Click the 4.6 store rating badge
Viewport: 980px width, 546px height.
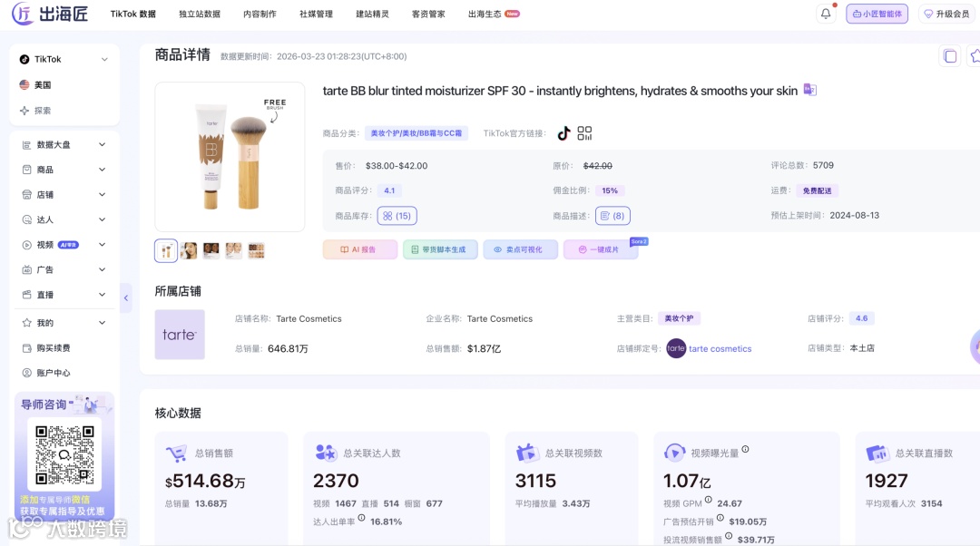tap(861, 318)
